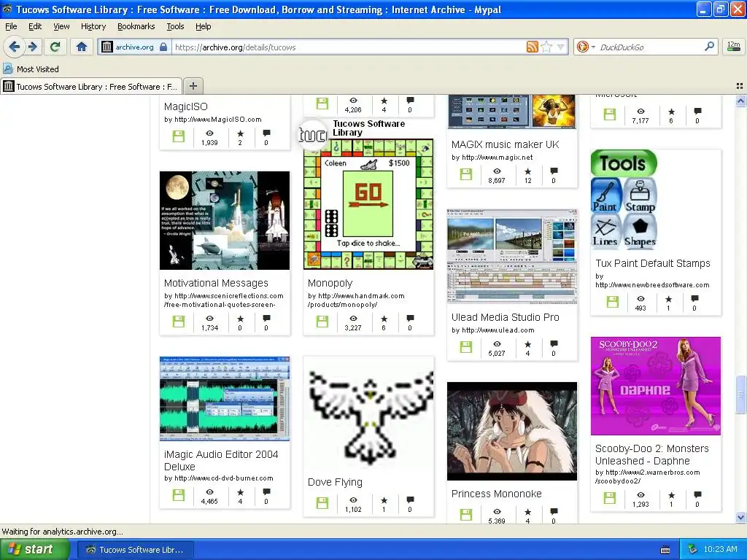Image resolution: width=747 pixels, height=560 pixels.
Task: Click floppy icon on Ulead Media Studio card
Action: 466,347
